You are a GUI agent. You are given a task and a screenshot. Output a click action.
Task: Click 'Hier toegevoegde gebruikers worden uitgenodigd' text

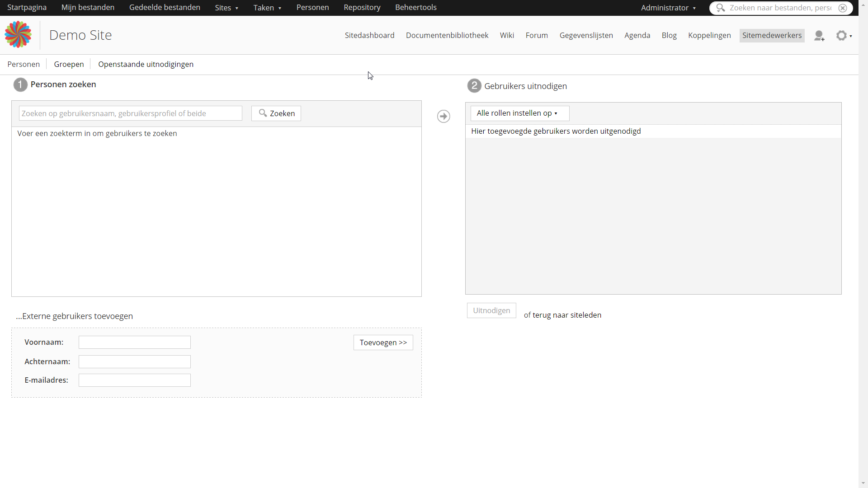click(x=556, y=131)
